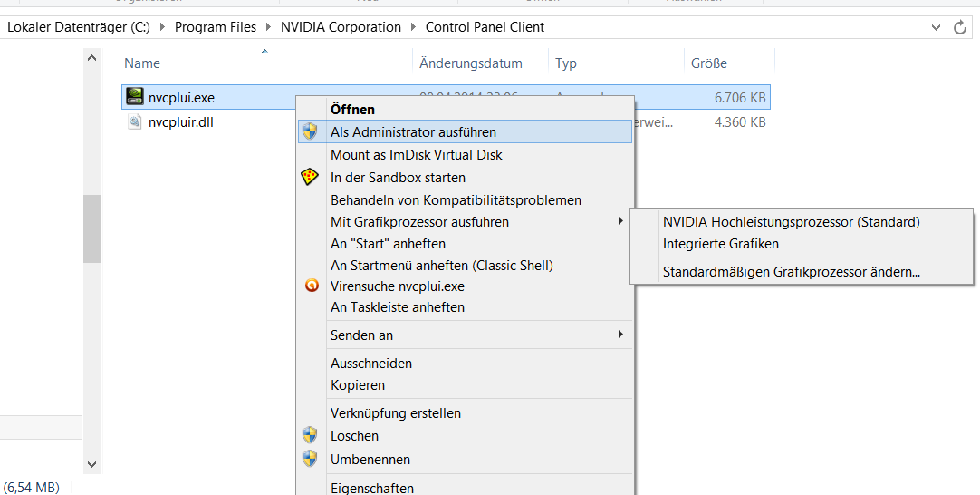
Task: Open Eigenschaften at menu bottom
Action: [x=465, y=488]
